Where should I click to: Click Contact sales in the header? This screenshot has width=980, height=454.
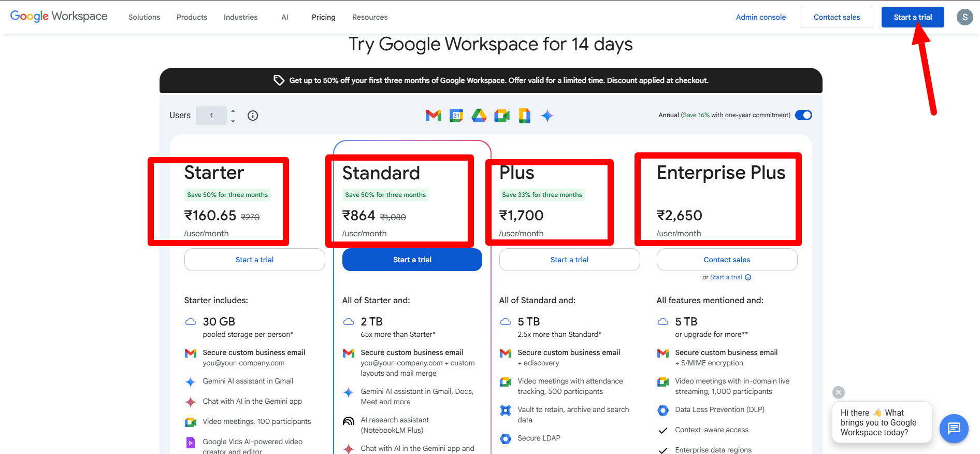click(837, 17)
